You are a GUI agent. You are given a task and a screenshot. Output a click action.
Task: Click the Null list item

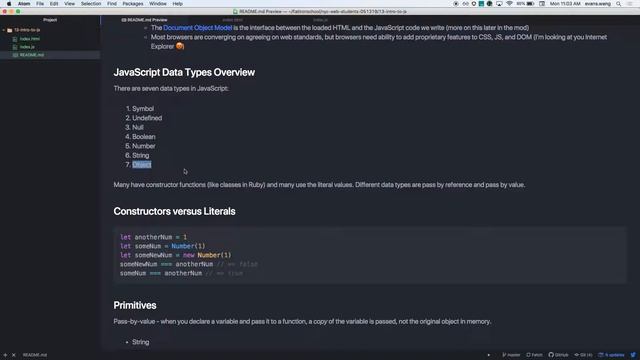(138, 127)
